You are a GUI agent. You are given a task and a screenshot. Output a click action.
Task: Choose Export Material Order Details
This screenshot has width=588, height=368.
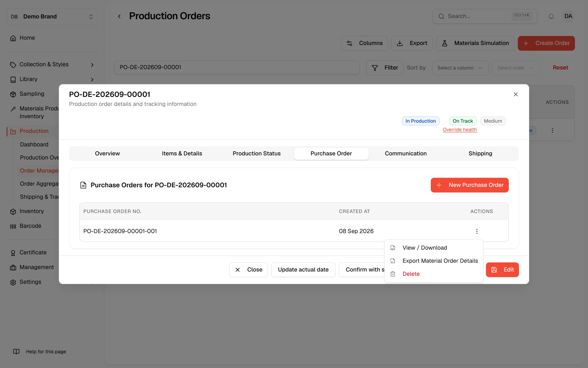434,261
